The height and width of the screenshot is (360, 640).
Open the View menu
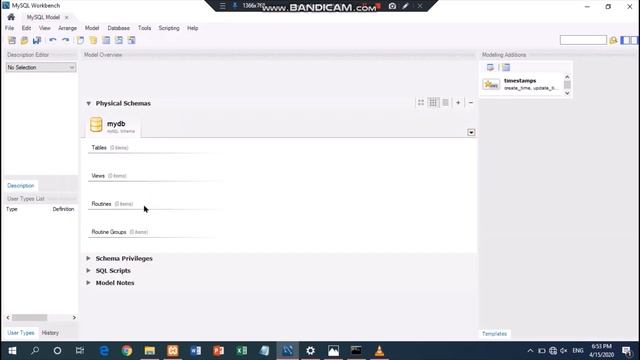point(44,28)
